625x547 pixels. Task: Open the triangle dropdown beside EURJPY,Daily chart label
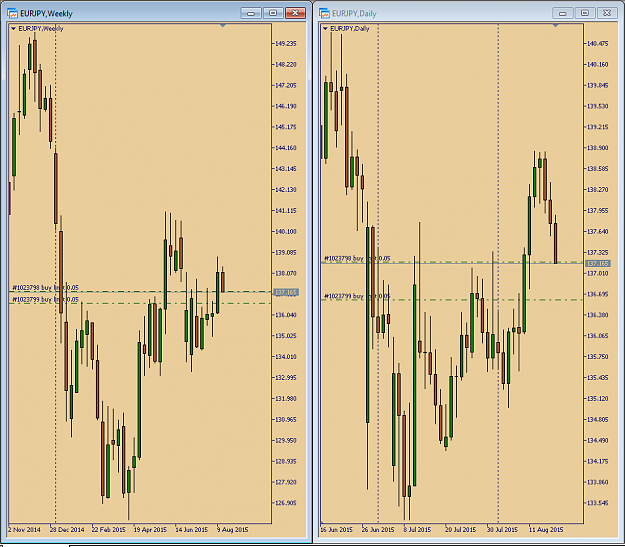click(x=325, y=29)
